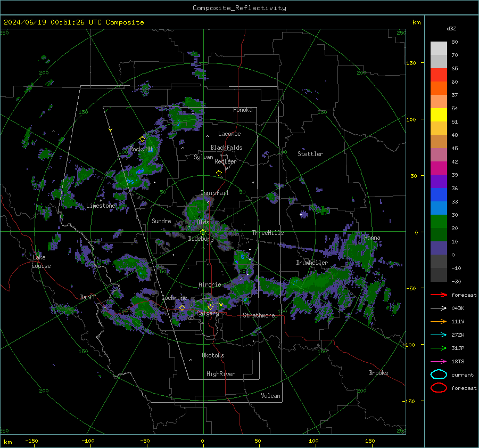This screenshot has height=448, width=479.
Task: Click the 'Composite_Reflectivity' title text
Action: click(x=240, y=8)
